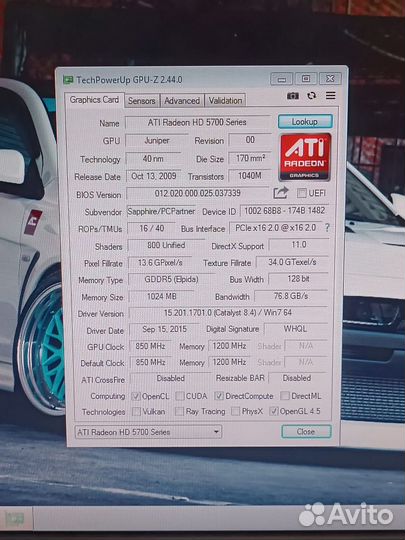The width and height of the screenshot is (405, 540).
Task: Click the Name field ATI Radeon HD 5700 Series
Action: pos(197,122)
